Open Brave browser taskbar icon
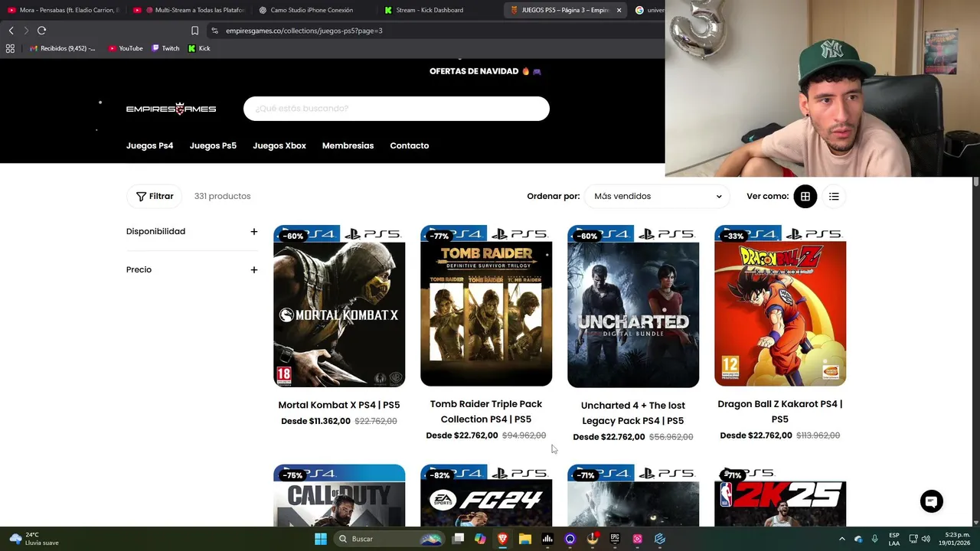This screenshot has width=980, height=551. [502, 539]
